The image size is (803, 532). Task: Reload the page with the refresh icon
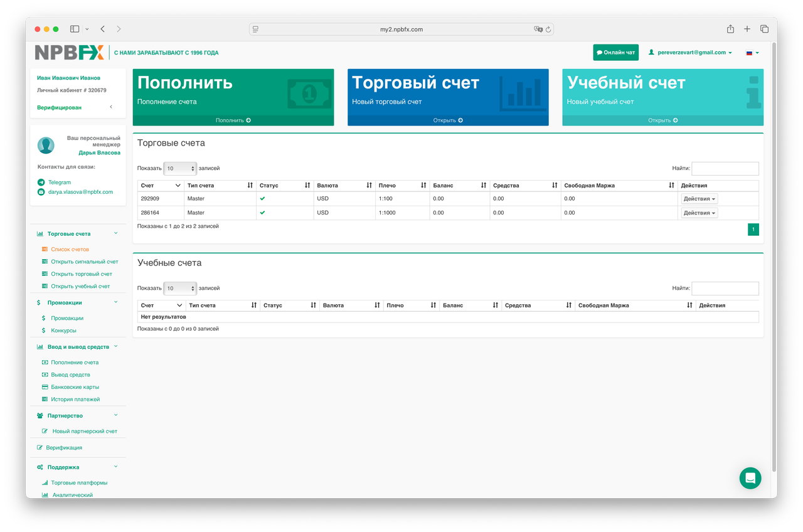point(548,29)
